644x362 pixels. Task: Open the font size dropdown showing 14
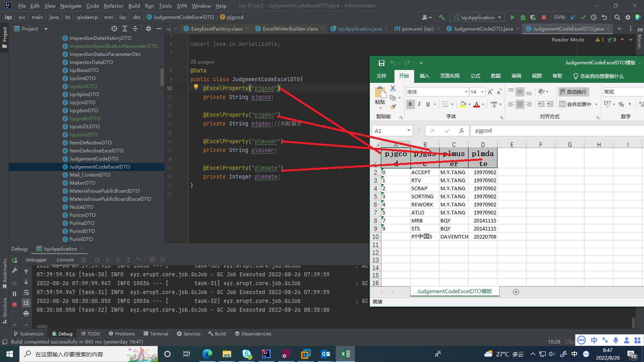pyautogui.click(x=481, y=92)
